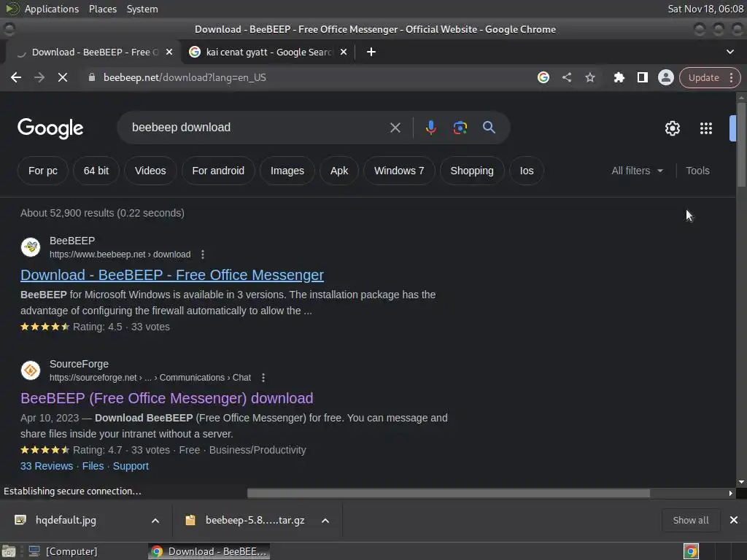The image size is (747, 560).
Task: Switch to kai cenat gyatt search tab
Action: (268, 52)
